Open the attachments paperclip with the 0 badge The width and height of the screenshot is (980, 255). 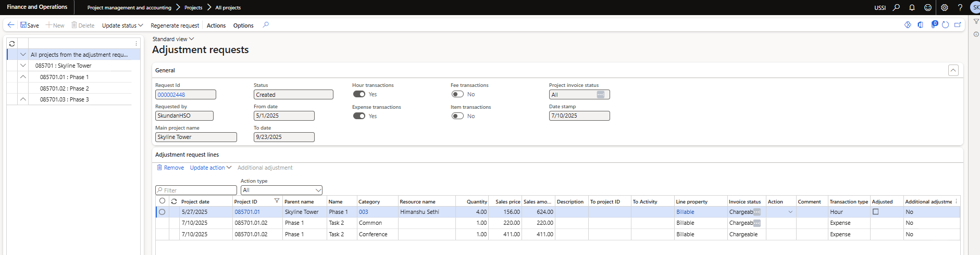[934, 25]
